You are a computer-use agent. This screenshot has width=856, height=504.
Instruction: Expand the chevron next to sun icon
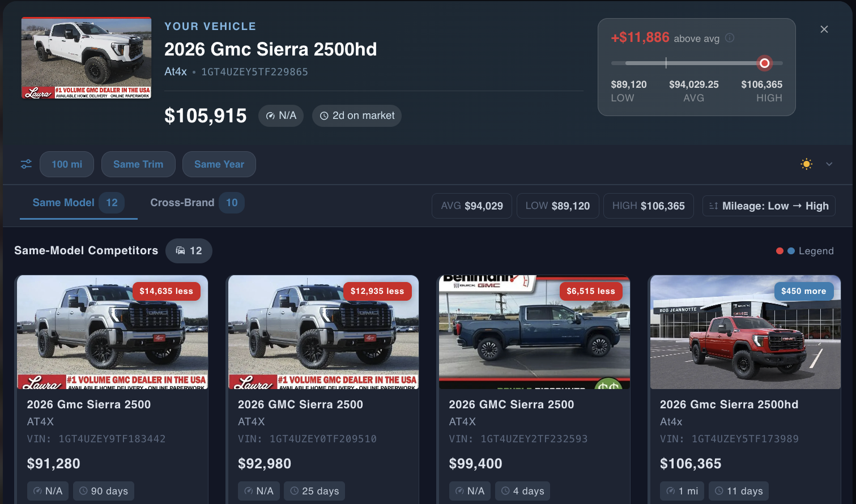[829, 164]
